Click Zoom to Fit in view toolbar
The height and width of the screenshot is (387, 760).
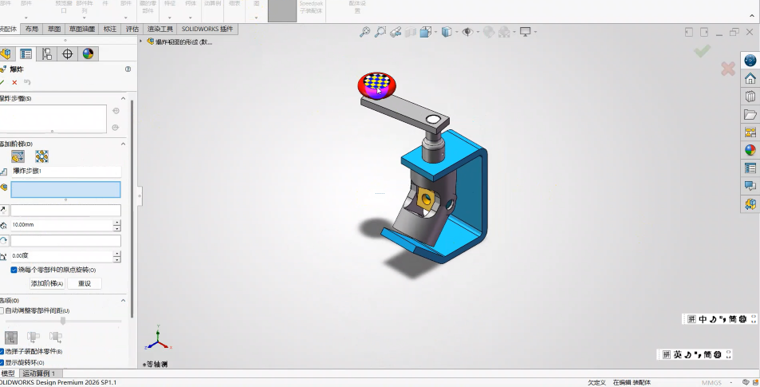click(364, 32)
